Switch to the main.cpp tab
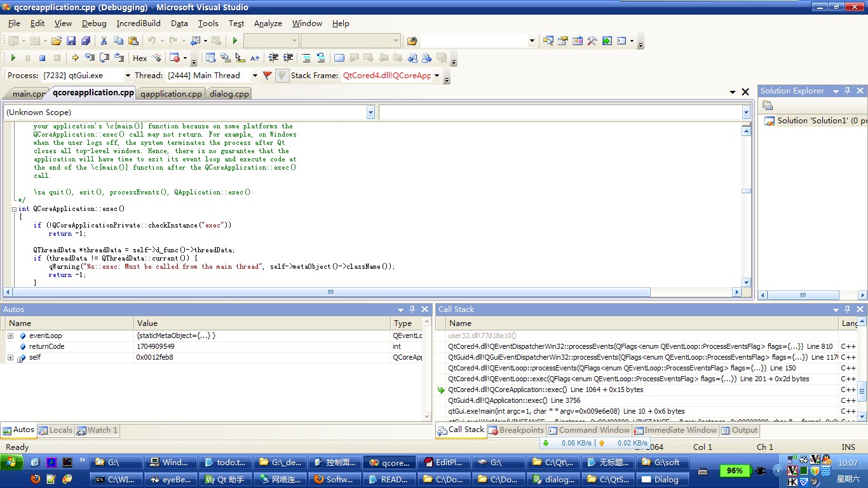 click(x=29, y=93)
